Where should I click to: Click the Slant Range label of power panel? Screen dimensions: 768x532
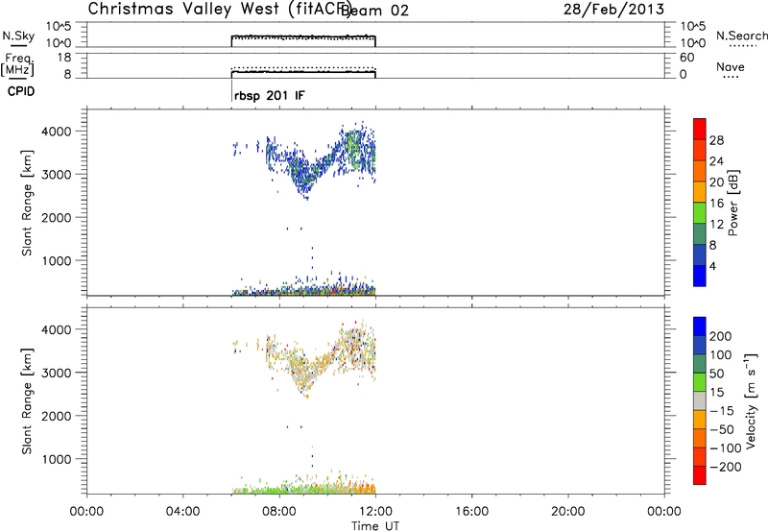coord(27,203)
